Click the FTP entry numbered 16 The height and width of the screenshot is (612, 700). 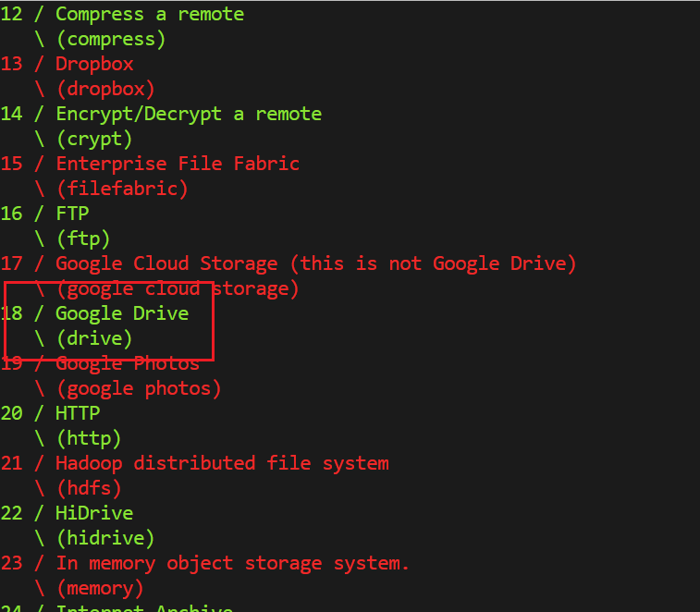[x=72, y=214]
